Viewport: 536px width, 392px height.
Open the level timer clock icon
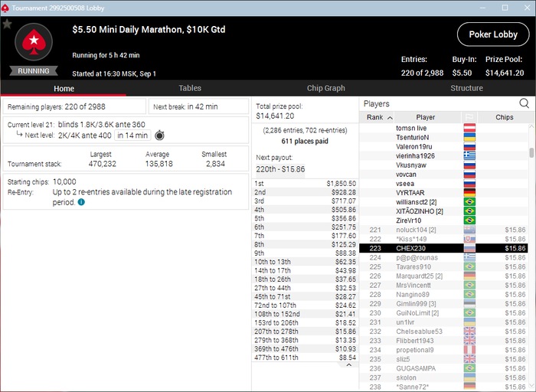point(159,136)
